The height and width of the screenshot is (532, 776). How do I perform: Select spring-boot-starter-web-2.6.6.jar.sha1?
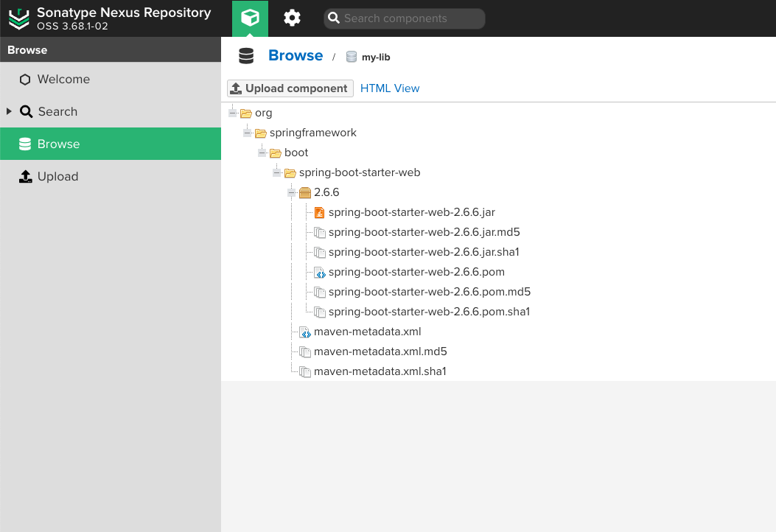pyautogui.click(x=424, y=252)
